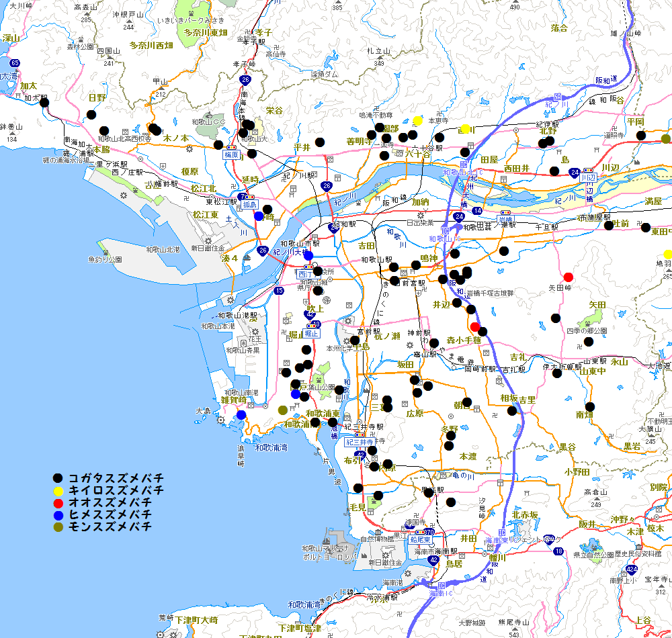Click the black コガタスズメバチ legend dot
The width and height of the screenshot is (672, 638).
click(58, 478)
